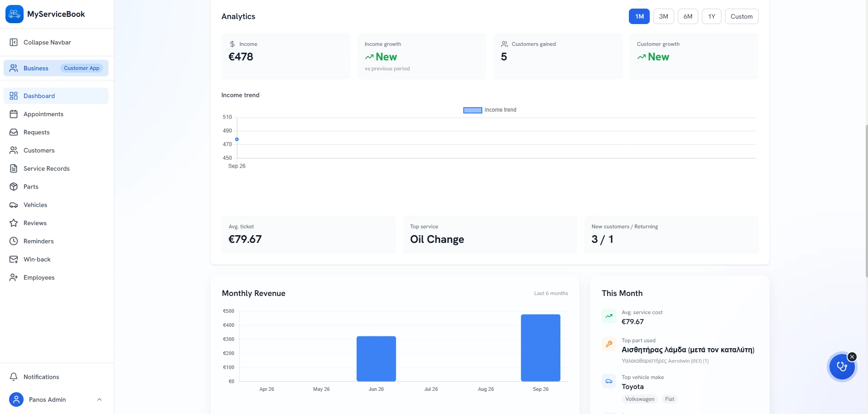
Task: Click the Requests inbox icon
Action: point(14,132)
